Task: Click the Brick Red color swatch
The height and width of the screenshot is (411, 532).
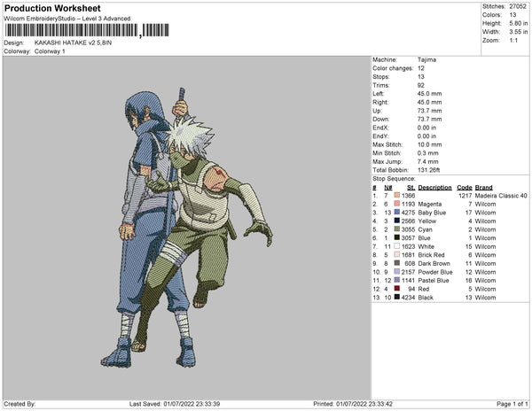Action: tap(398, 254)
